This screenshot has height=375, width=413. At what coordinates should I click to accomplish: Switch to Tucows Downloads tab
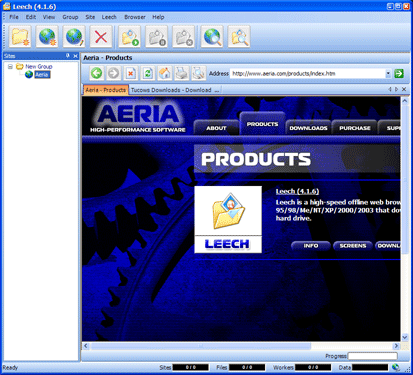point(175,90)
